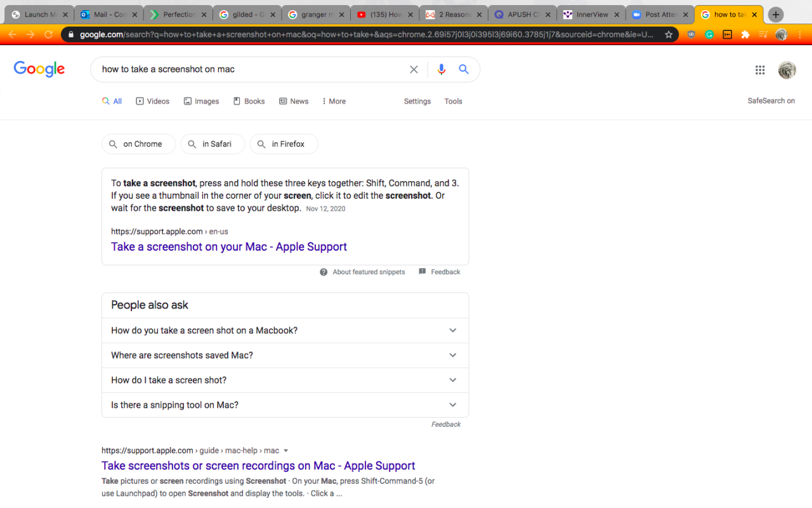Switch to the InnerView tab
812x508 pixels.
point(592,15)
